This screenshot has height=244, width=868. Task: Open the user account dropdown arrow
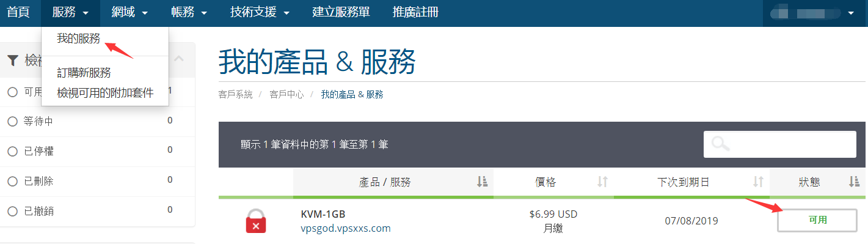[x=851, y=13]
